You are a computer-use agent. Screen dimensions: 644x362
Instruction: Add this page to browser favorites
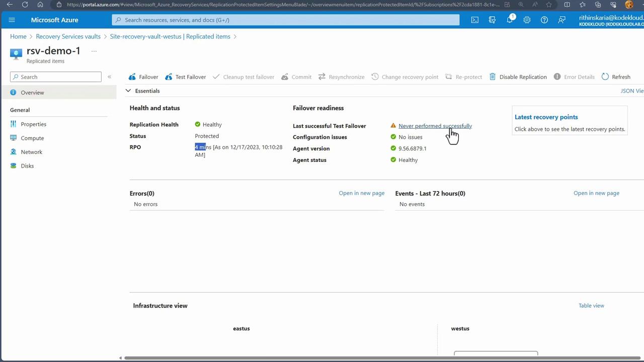tap(549, 5)
